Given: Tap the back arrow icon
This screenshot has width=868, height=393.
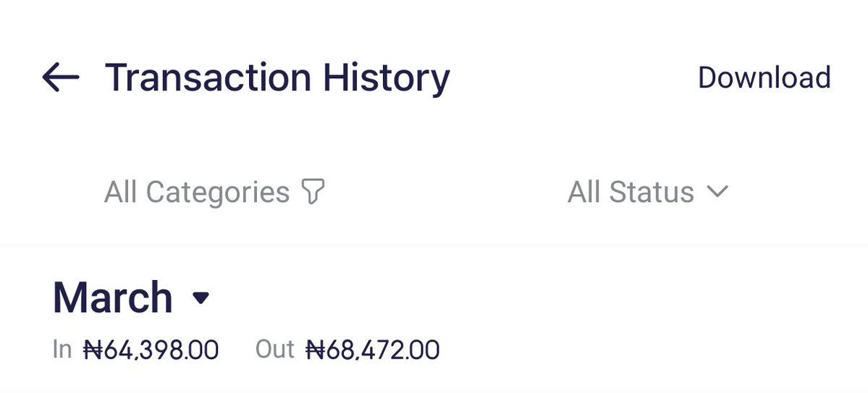Looking at the screenshot, I should [61, 77].
